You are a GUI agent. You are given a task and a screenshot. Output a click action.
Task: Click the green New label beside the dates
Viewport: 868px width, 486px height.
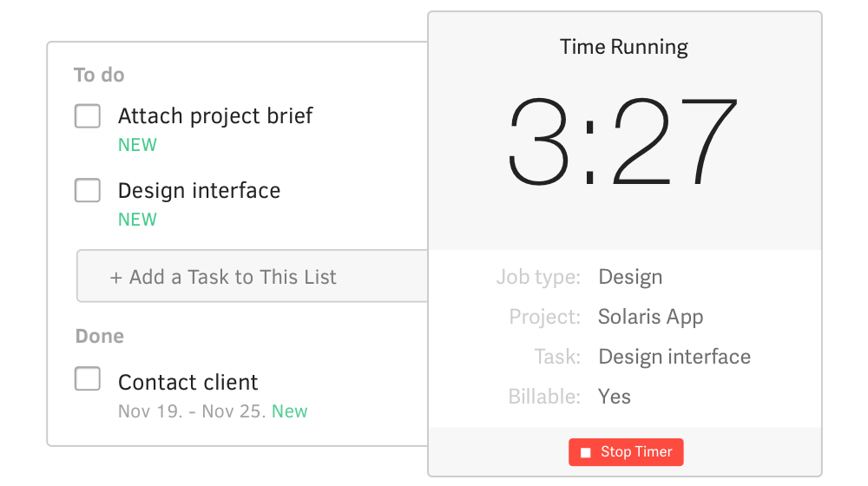coord(290,411)
